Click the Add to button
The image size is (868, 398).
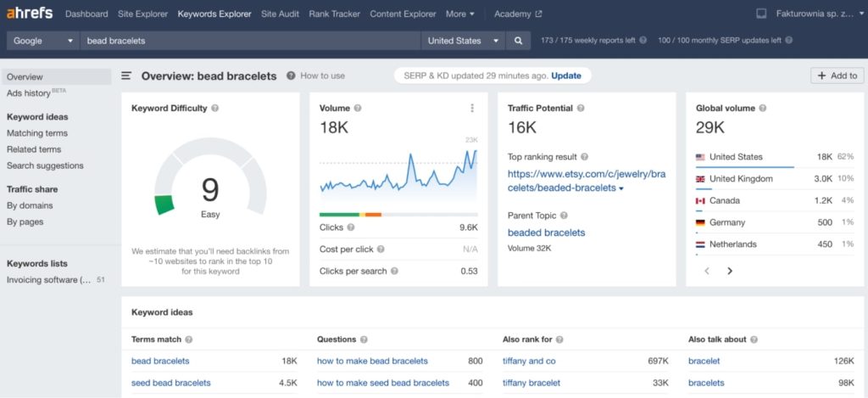837,76
